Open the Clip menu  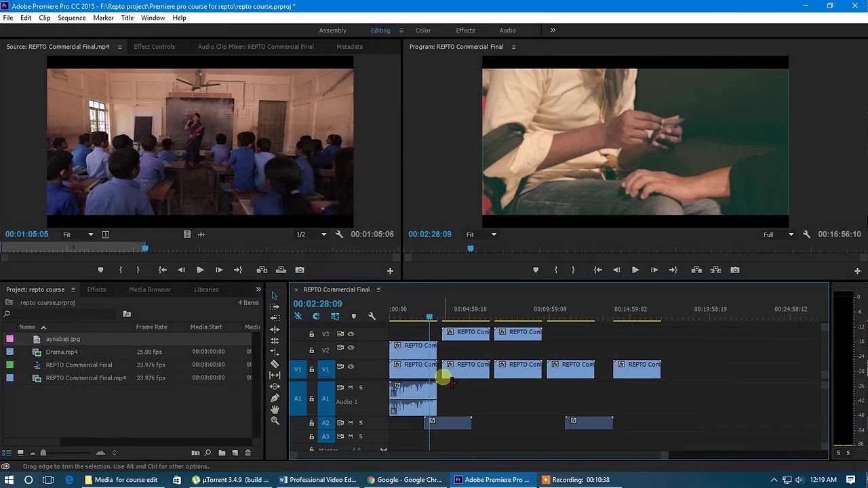pyautogui.click(x=45, y=18)
